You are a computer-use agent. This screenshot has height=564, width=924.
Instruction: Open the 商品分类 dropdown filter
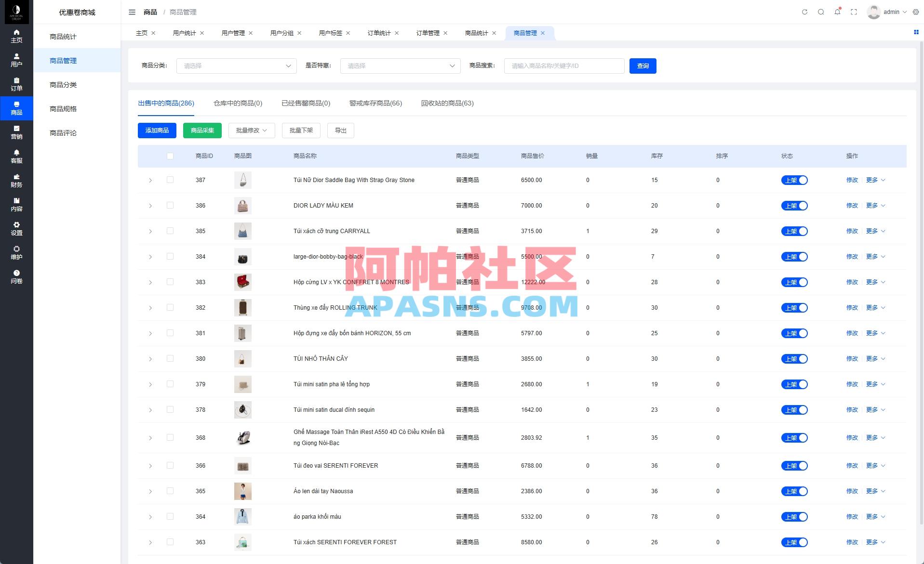click(236, 66)
